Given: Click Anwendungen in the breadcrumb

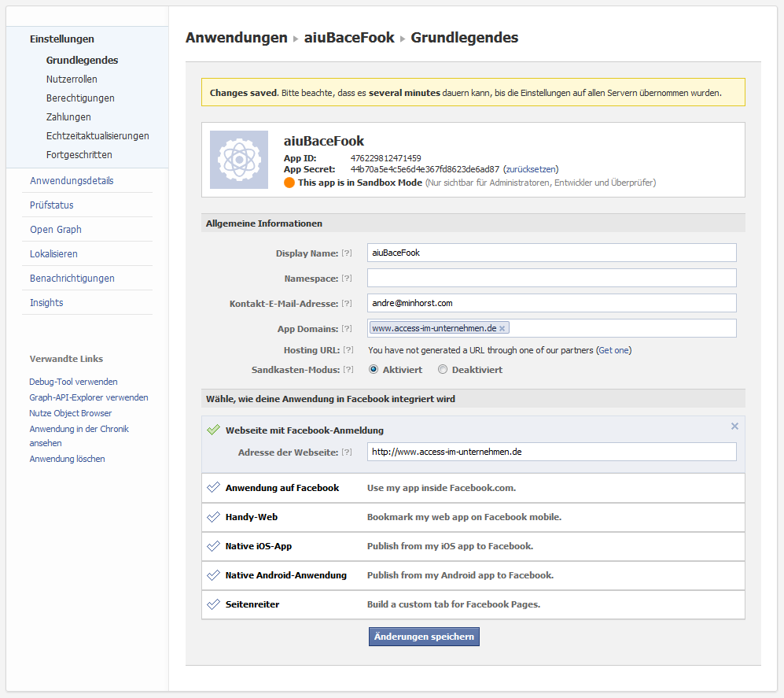Looking at the screenshot, I should [237, 38].
